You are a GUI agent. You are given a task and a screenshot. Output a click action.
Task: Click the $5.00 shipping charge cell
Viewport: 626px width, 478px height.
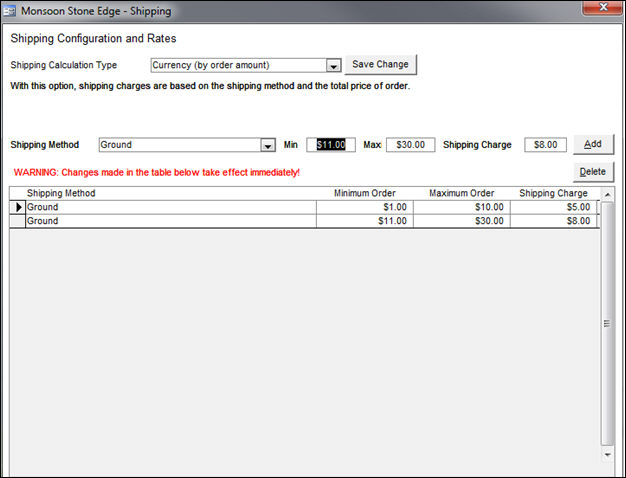tap(553, 207)
